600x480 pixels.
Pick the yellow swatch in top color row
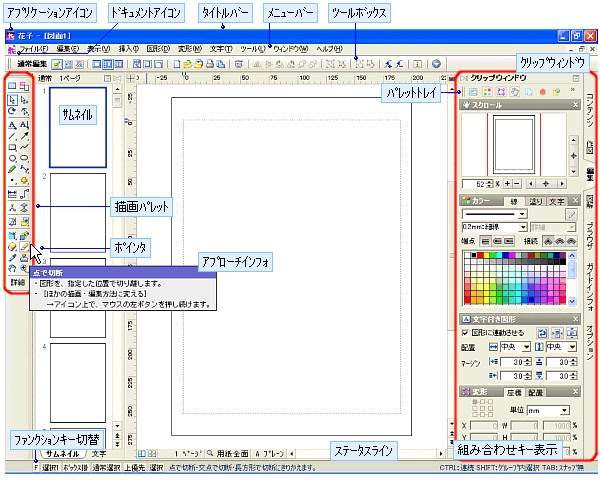tap(486, 255)
